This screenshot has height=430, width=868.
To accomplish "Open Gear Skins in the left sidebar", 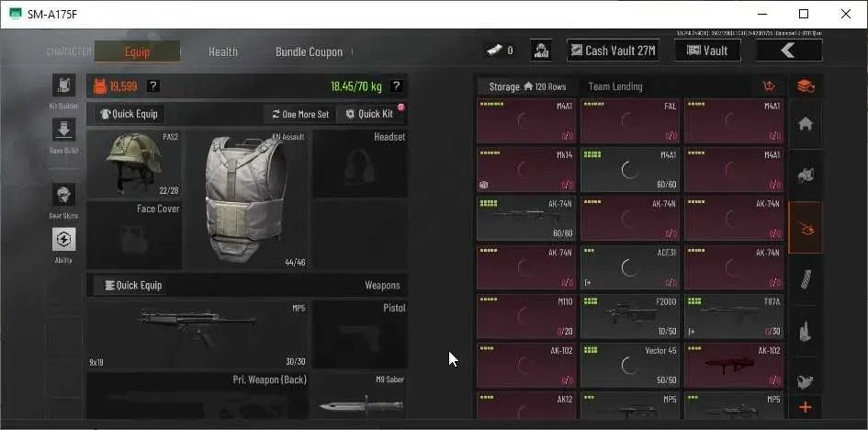I will point(63,195).
